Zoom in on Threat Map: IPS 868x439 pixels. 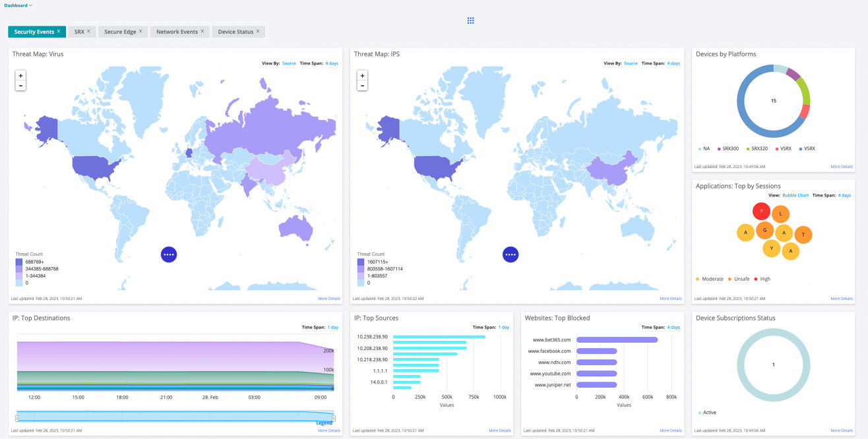[x=362, y=76]
